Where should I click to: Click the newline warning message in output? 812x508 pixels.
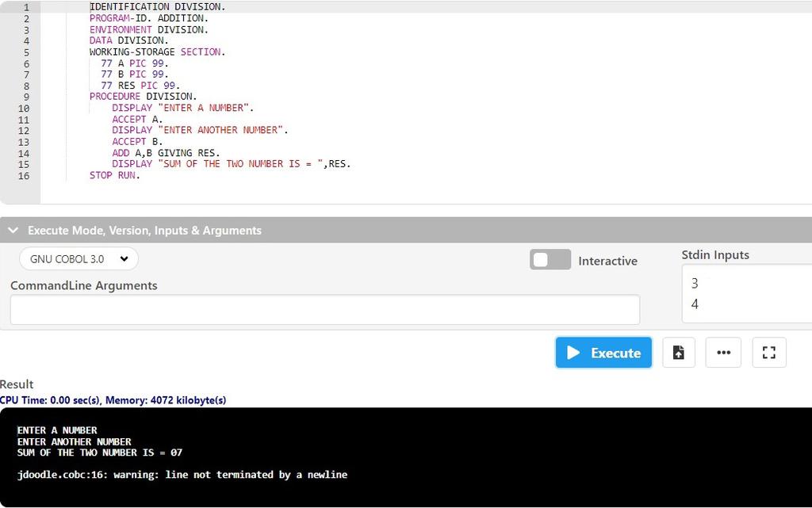click(182, 474)
